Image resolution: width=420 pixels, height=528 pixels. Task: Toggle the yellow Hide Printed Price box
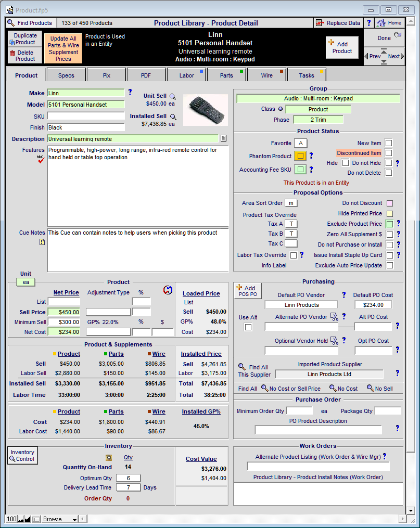(x=390, y=213)
